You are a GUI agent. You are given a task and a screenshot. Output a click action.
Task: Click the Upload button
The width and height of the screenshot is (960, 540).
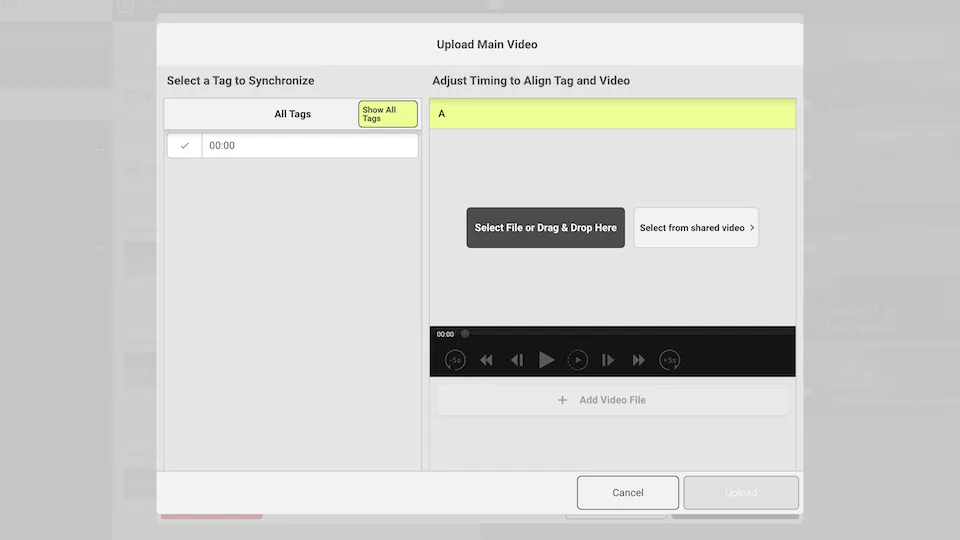coord(741,492)
